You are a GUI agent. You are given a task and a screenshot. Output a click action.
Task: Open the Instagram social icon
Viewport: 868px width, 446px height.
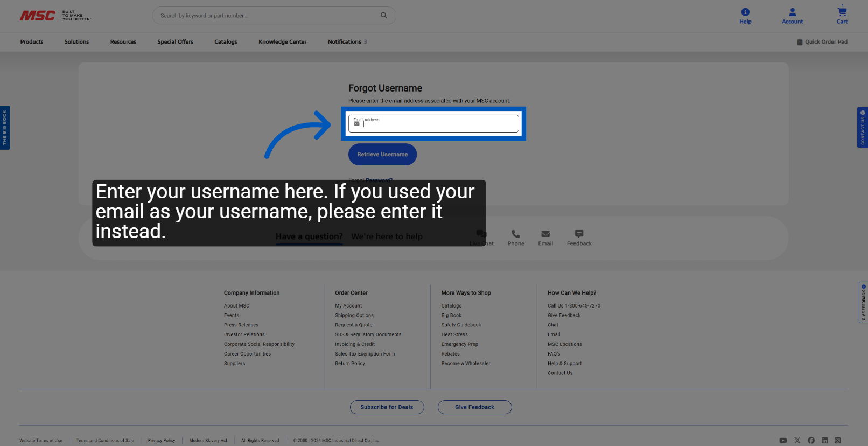[x=838, y=441]
